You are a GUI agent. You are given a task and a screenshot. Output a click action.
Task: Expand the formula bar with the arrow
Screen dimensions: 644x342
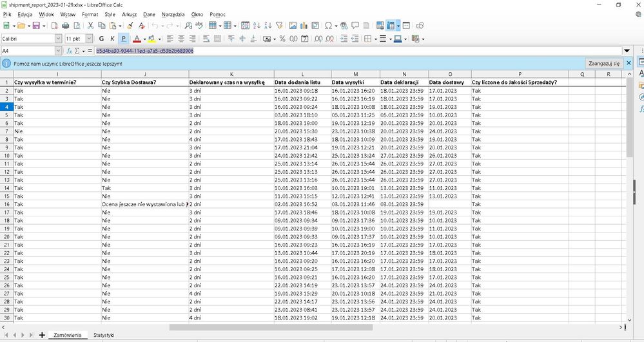coord(627,51)
